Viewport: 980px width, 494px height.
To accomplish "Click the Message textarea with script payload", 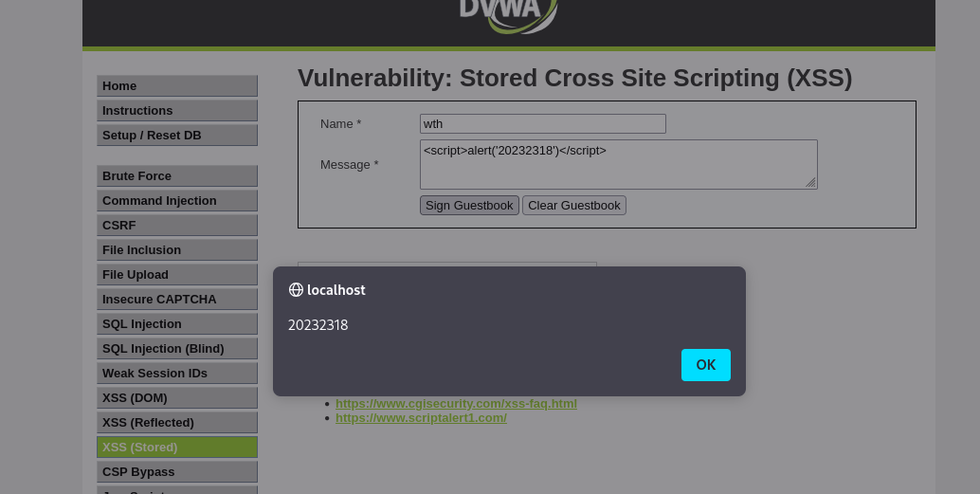I will [619, 164].
